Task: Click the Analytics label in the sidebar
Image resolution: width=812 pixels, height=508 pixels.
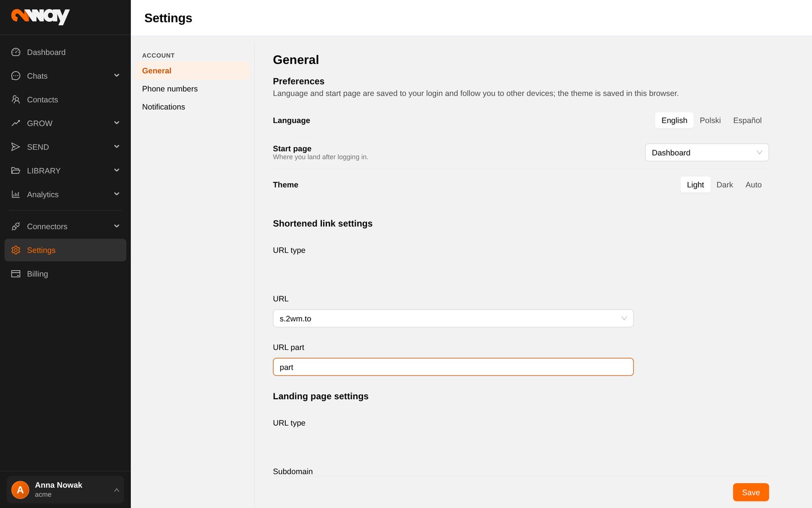Action: [43, 195]
